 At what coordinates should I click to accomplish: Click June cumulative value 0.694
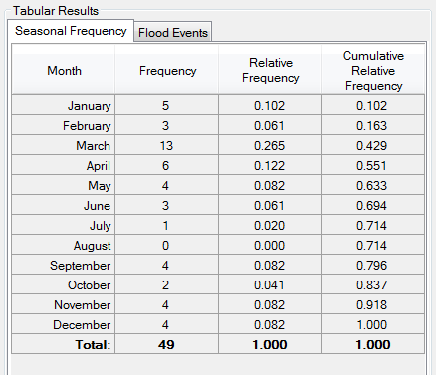coord(373,205)
